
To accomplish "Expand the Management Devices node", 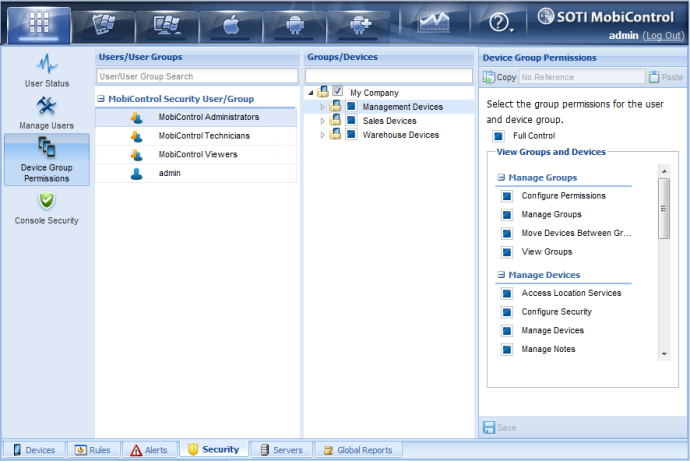I will pos(323,107).
